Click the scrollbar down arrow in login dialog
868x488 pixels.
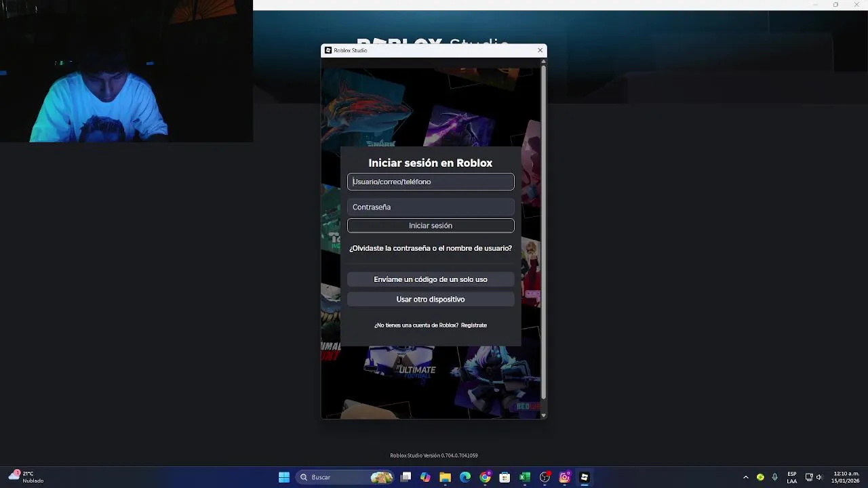click(x=543, y=415)
